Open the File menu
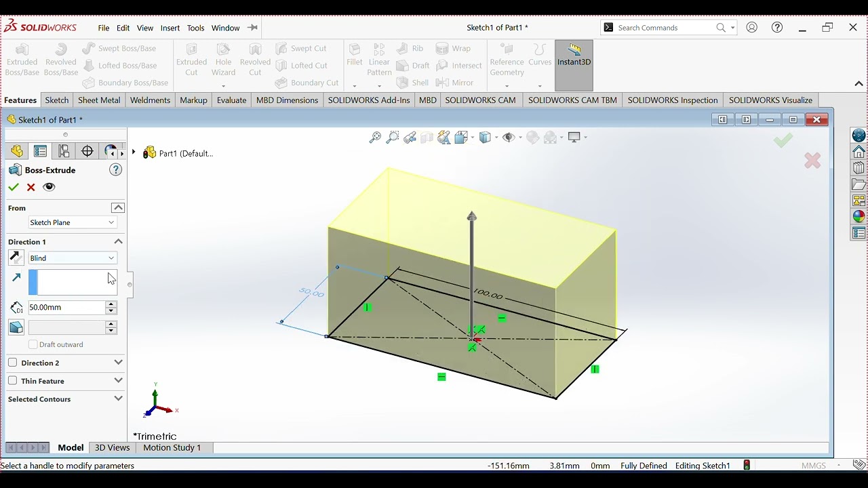868x488 pixels. [x=103, y=28]
